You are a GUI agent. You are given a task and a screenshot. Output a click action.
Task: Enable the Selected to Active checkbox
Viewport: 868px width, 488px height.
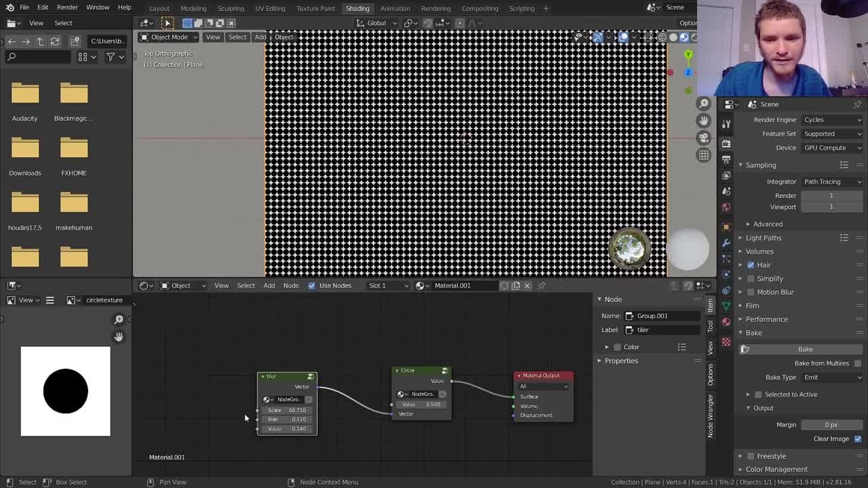(758, 394)
